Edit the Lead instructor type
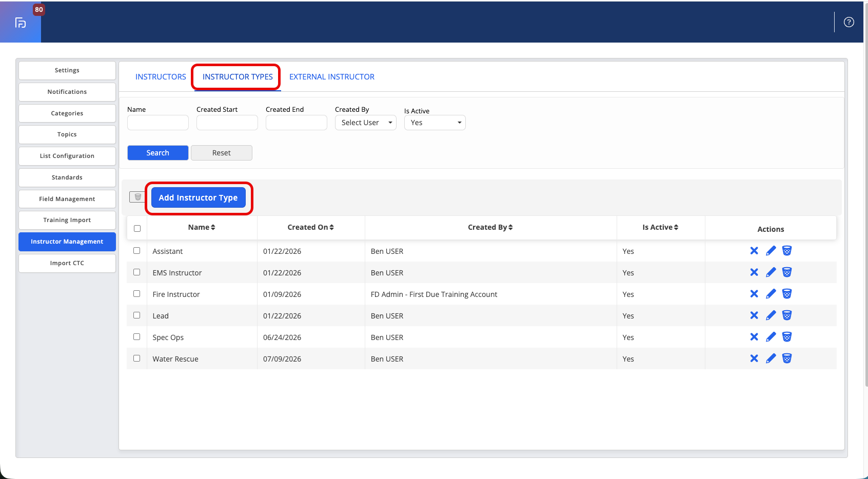The height and width of the screenshot is (479, 868). pos(771,315)
